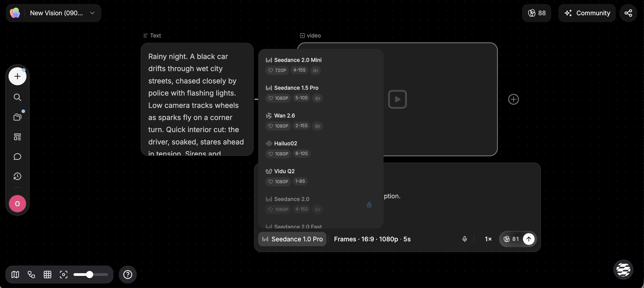The image size is (644, 288).
Task: Click the audio icon under Wan 2.6
Action: pyautogui.click(x=318, y=126)
